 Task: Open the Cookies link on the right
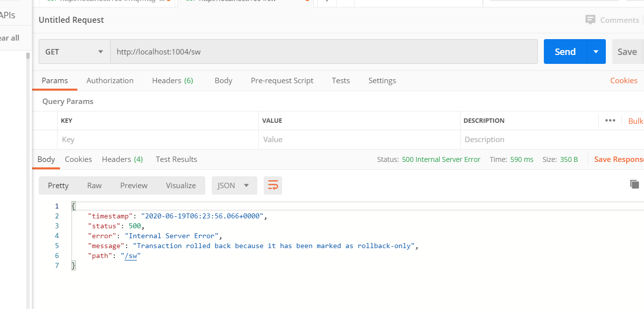pyautogui.click(x=624, y=80)
